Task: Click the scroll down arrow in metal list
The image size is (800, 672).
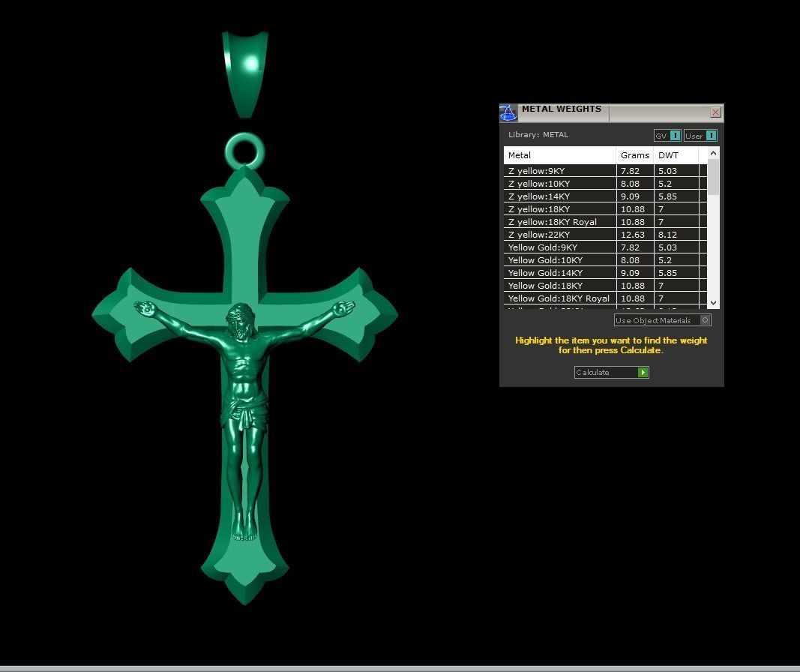Action: (x=713, y=302)
